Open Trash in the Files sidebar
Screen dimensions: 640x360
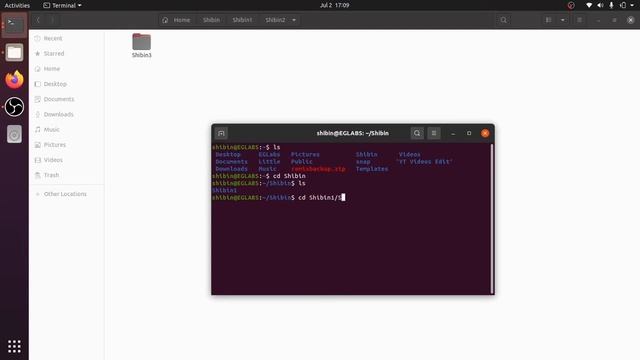pos(67,175)
